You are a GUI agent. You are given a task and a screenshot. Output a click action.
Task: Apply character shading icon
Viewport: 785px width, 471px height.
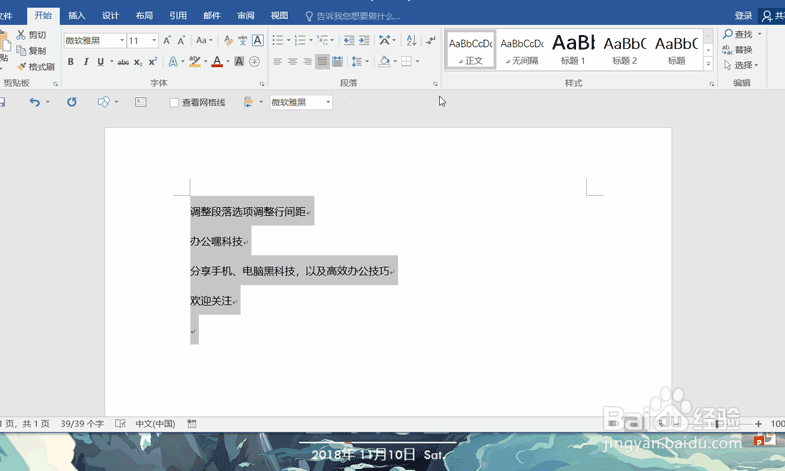(x=239, y=62)
